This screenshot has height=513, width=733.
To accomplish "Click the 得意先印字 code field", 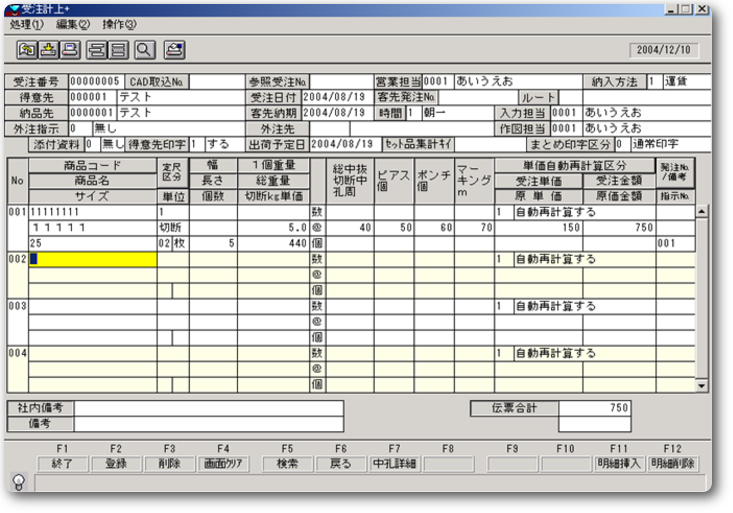I will [x=197, y=144].
